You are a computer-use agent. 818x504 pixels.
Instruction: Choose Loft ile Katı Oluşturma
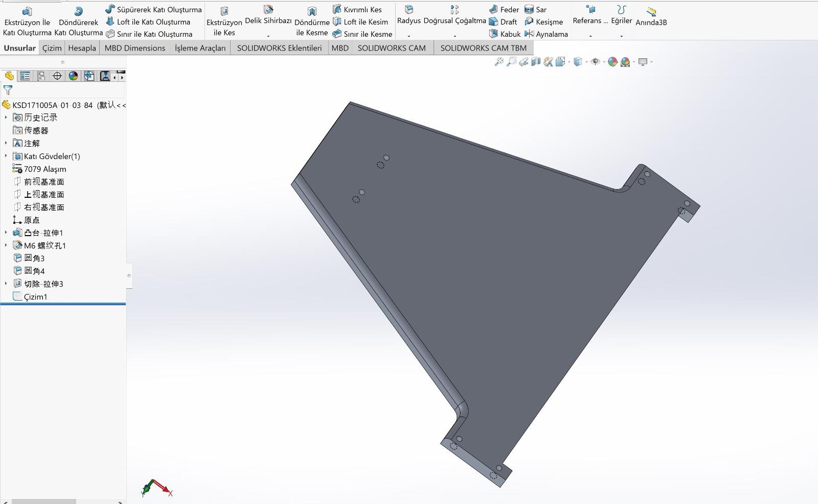click(x=148, y=21)
